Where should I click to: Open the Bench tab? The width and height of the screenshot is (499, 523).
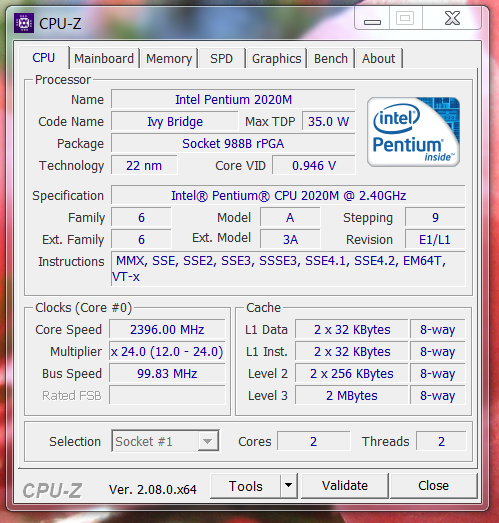tap(331, 59)
